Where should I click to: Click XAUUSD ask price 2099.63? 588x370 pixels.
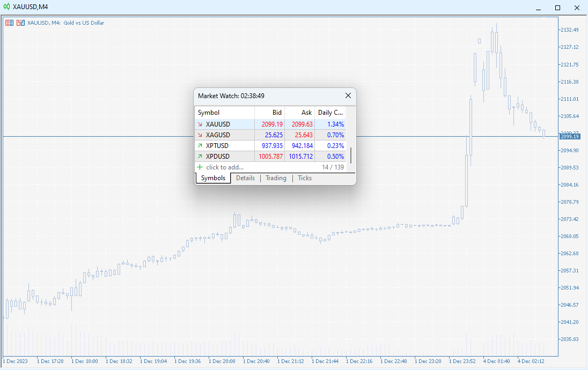tap(302, 124)
